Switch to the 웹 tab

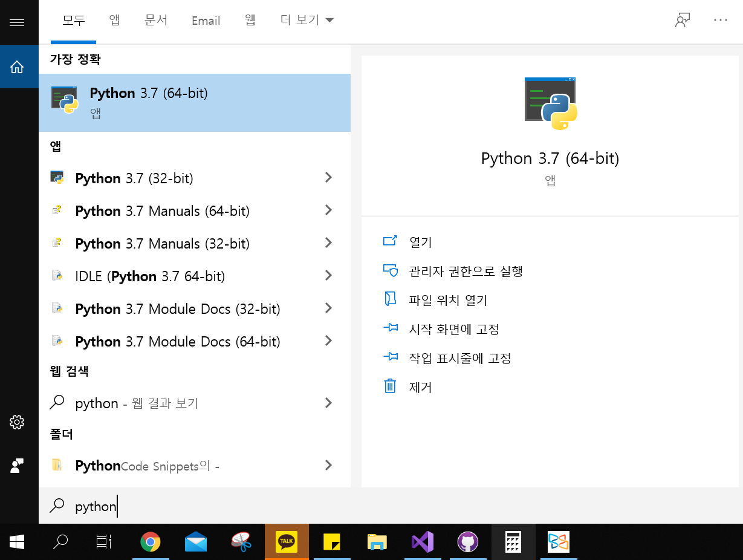[x=250, y=21]
